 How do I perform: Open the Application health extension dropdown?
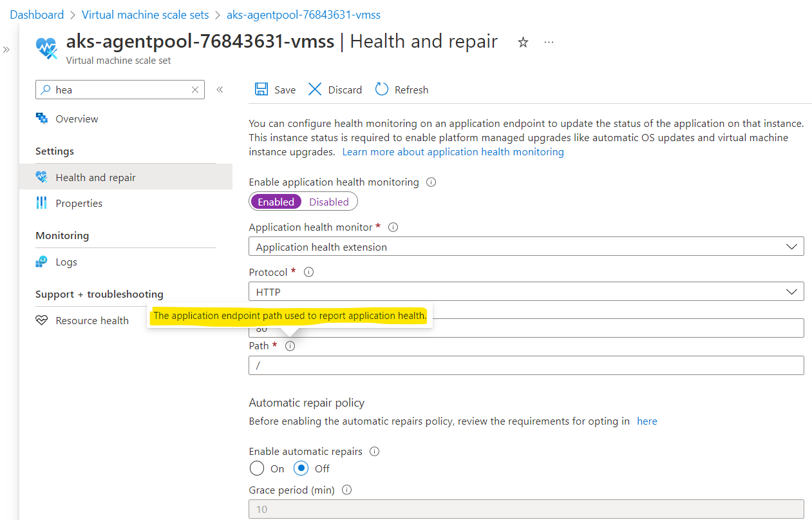coord(526,247)
